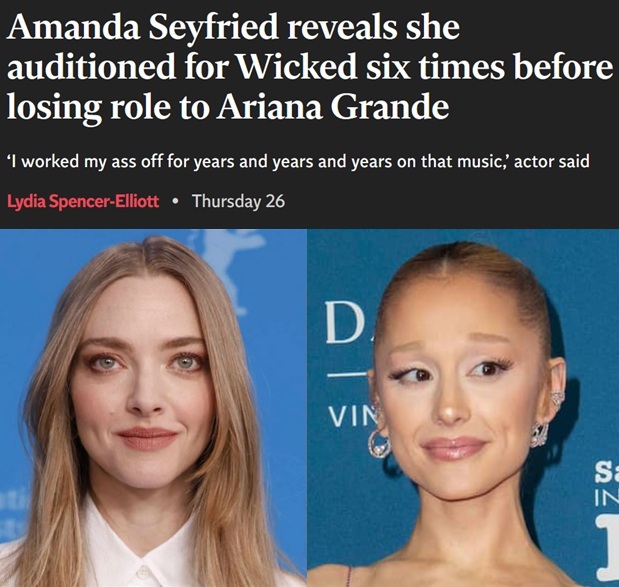Click the words 'six times' in the headline
The image size is (619, 587).
pos(435,67)
